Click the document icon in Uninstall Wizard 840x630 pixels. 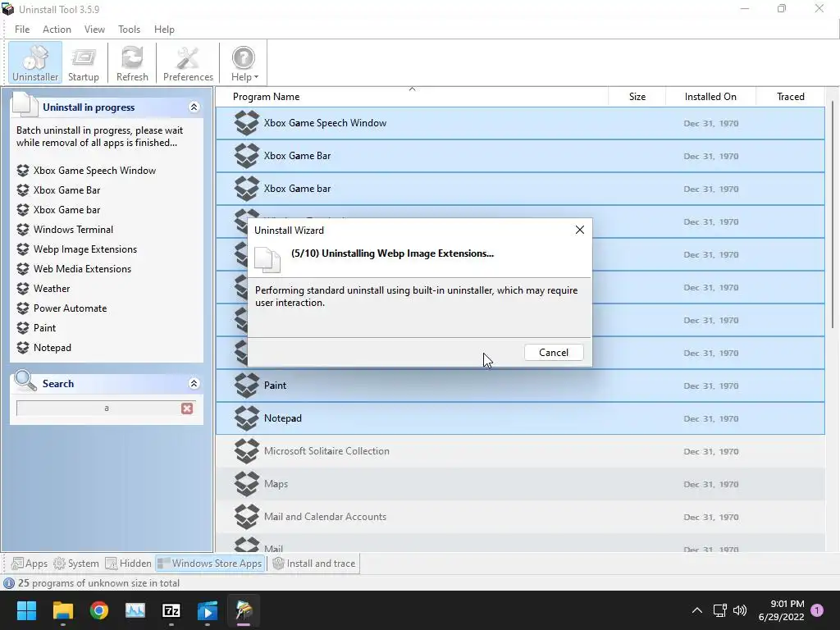(x=267, y=260)
